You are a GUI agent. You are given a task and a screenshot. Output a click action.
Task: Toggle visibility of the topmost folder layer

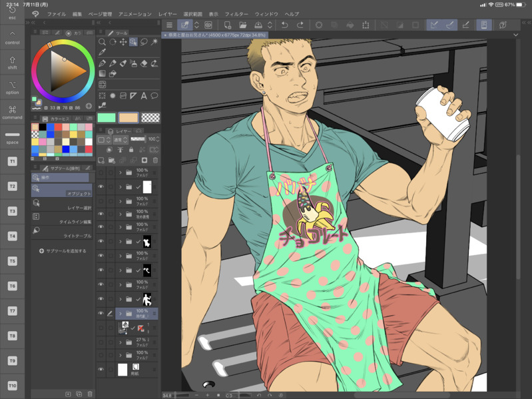[x=101, y=173]
